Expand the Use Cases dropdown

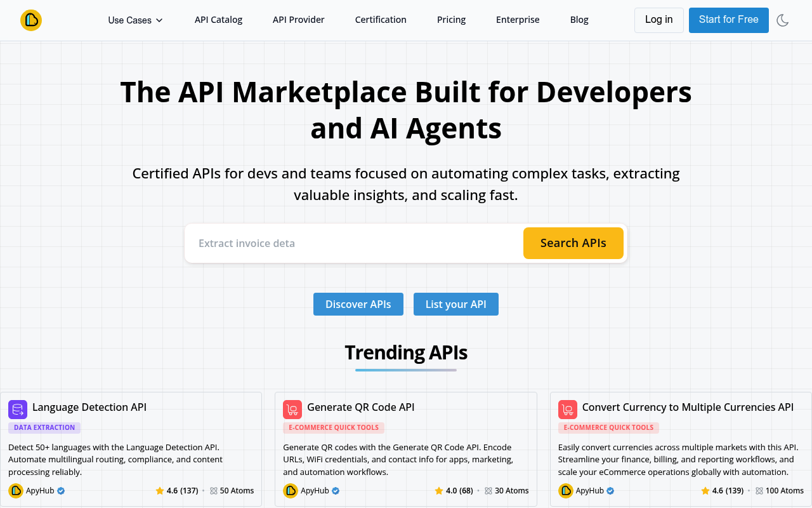tap(135, 20)
